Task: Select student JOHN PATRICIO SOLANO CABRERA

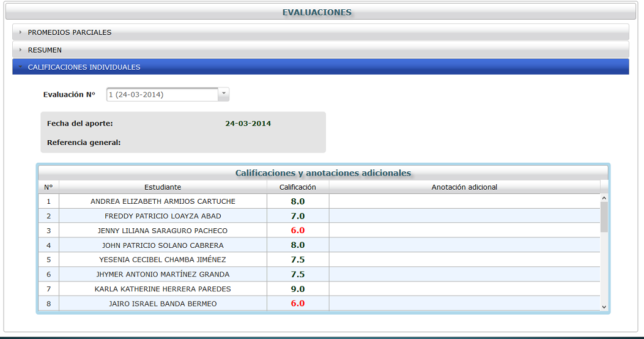Action: click(x=163, y=245)
